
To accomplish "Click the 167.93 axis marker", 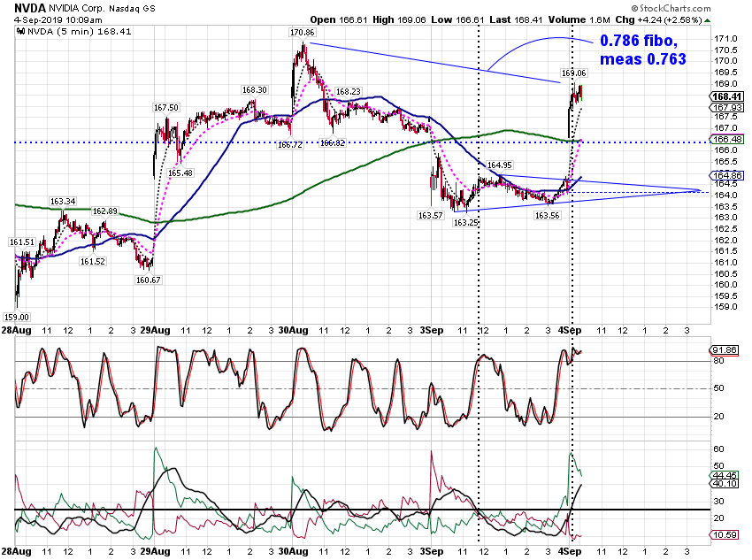I will (x=726, y=108).
